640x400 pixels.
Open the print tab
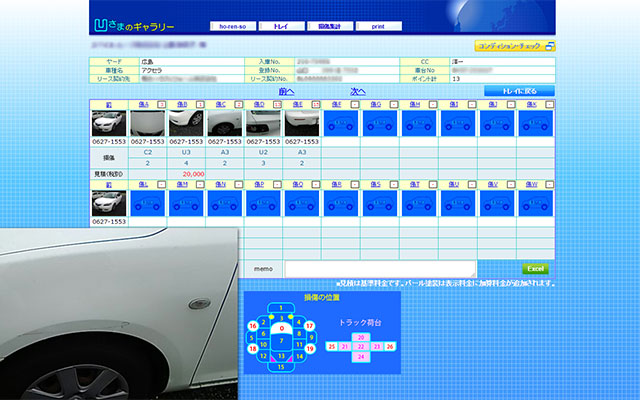point(378,26)
